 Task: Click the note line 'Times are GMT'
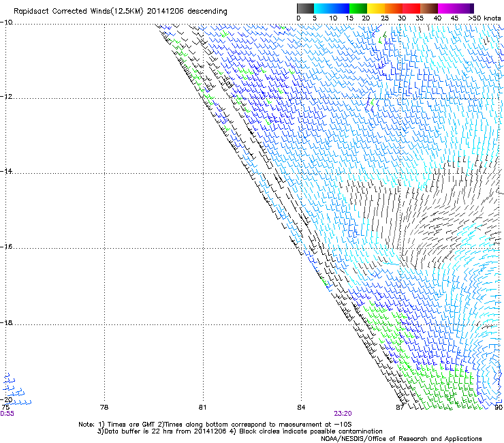pos(131,425)
